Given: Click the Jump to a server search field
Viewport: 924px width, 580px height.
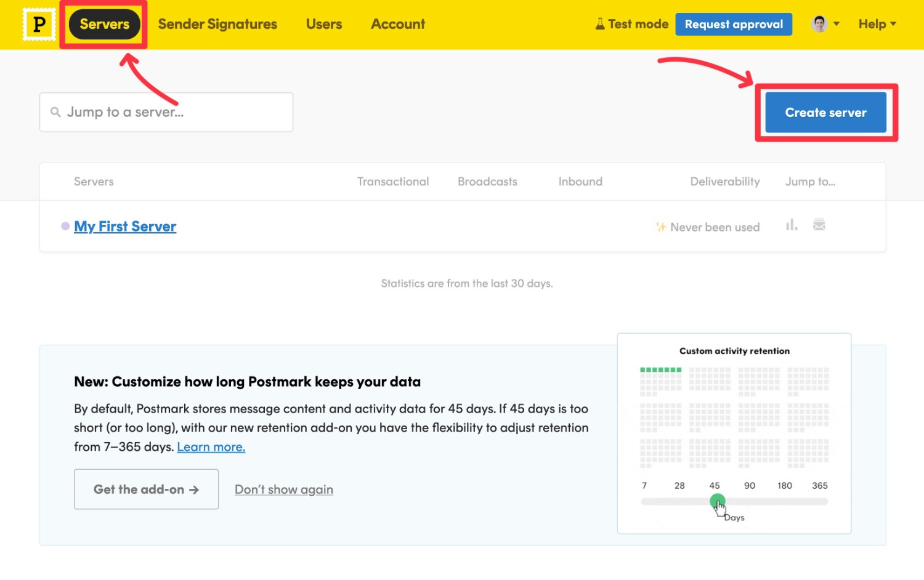Looking at the screenshot, I should click(x=166, y=112).
